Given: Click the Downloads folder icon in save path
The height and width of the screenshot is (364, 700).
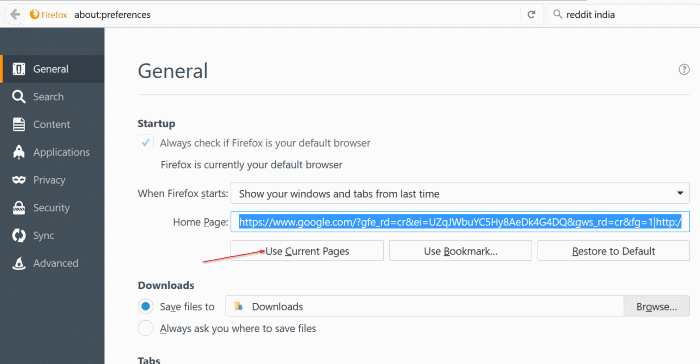Looking at the screenshot, I should pyautogui.click(x=238, y=306).
